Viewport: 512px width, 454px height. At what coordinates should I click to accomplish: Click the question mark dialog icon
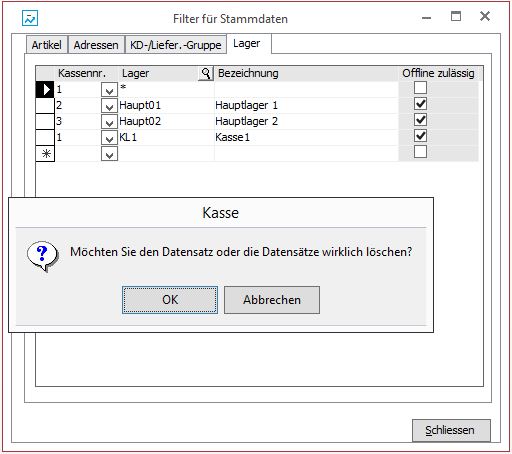point(43,256)
